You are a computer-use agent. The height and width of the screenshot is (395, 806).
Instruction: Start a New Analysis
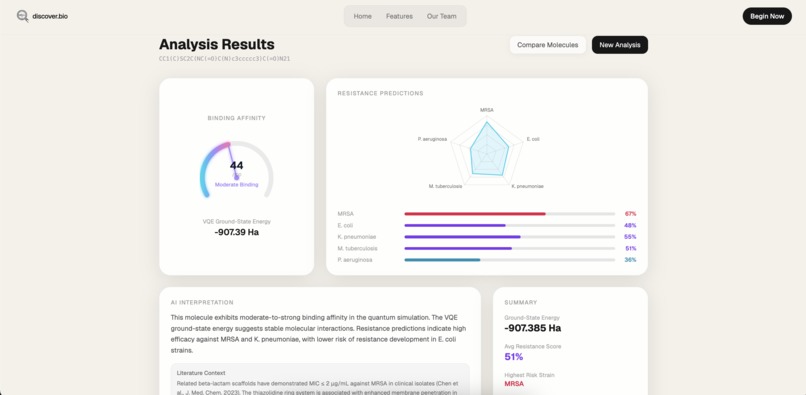[x=620, y=45]
